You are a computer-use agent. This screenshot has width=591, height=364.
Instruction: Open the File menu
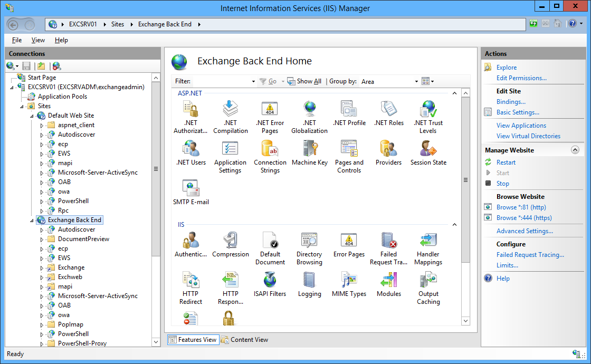click(x=16, y=40)
